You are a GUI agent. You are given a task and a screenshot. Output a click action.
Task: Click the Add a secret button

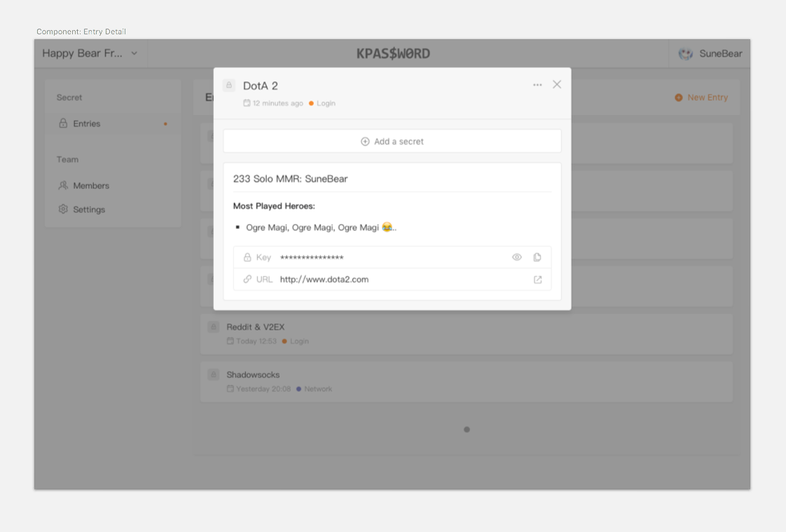point(392,141)
